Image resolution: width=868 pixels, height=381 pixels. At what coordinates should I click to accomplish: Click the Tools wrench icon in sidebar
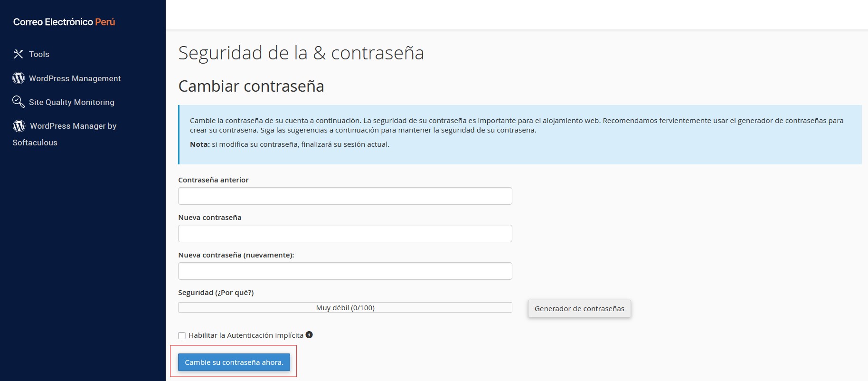click(x=18, y=54)
